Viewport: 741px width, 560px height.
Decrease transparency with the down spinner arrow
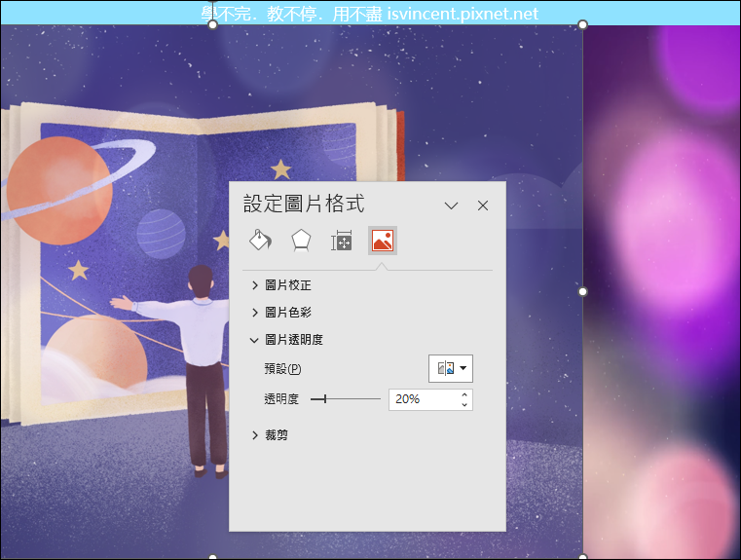pos(464,405)
